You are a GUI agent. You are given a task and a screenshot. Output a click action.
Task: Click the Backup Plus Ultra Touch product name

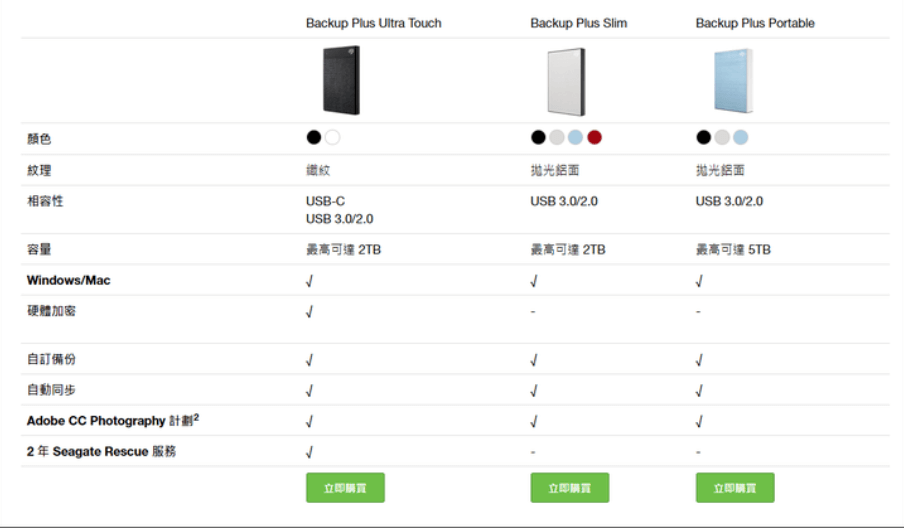(373, 23)
